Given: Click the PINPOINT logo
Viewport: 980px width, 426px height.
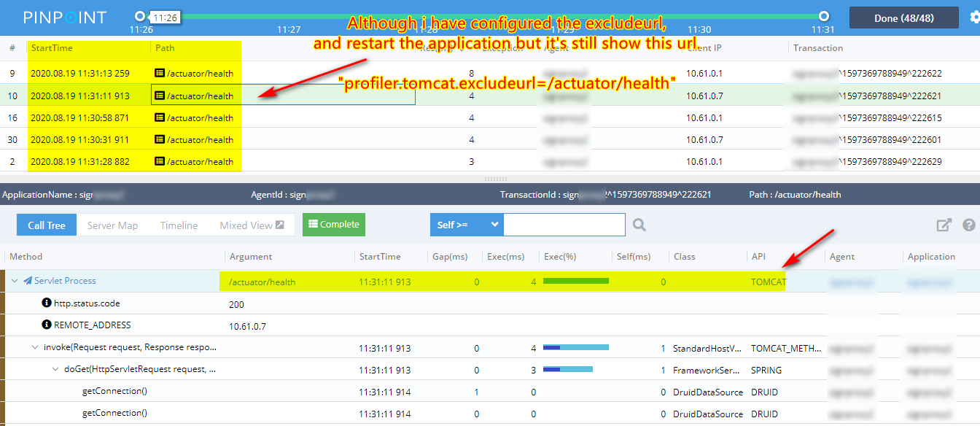Looking at the screenshot, I should pos(65,18).
